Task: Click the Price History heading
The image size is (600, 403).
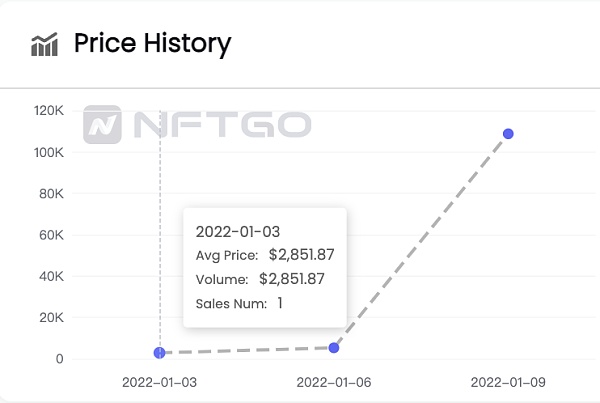Action: click(x=152, y=44)
